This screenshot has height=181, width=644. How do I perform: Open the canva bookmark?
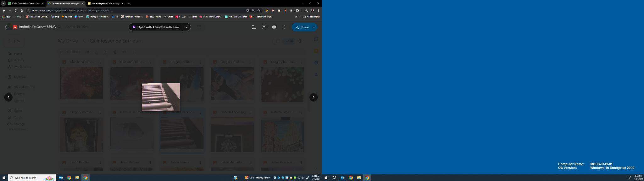pyautogui.click(x=79, y=17)
